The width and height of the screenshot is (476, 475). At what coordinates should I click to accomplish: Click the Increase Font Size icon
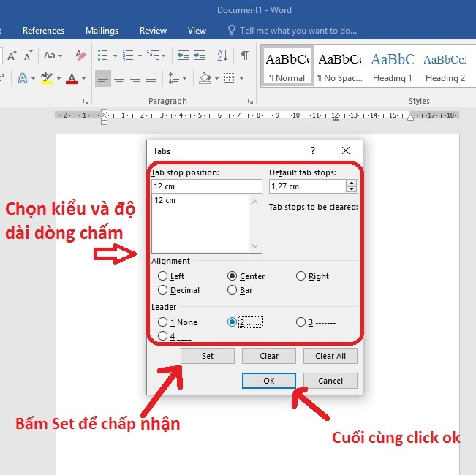point(12,56)
